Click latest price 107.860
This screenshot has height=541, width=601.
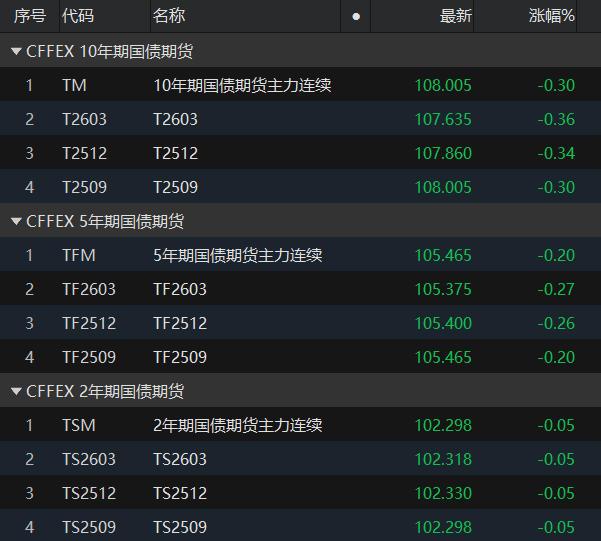pyautogui.click(x=443, y=153)
